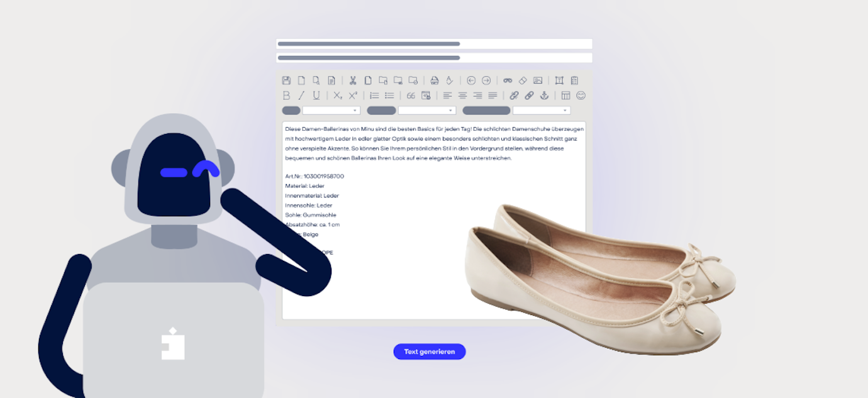Toggle underline formatting

(x=316, y=96)
